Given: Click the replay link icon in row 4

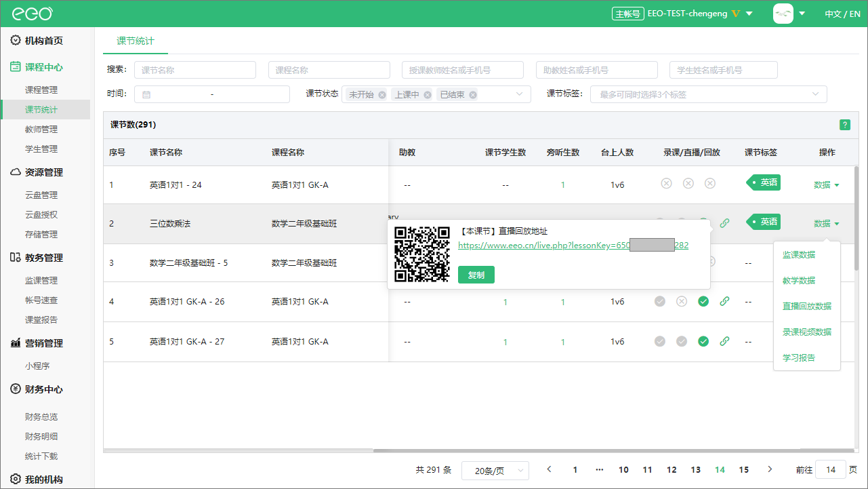Looking at the screenshot, I should (724, 302).
